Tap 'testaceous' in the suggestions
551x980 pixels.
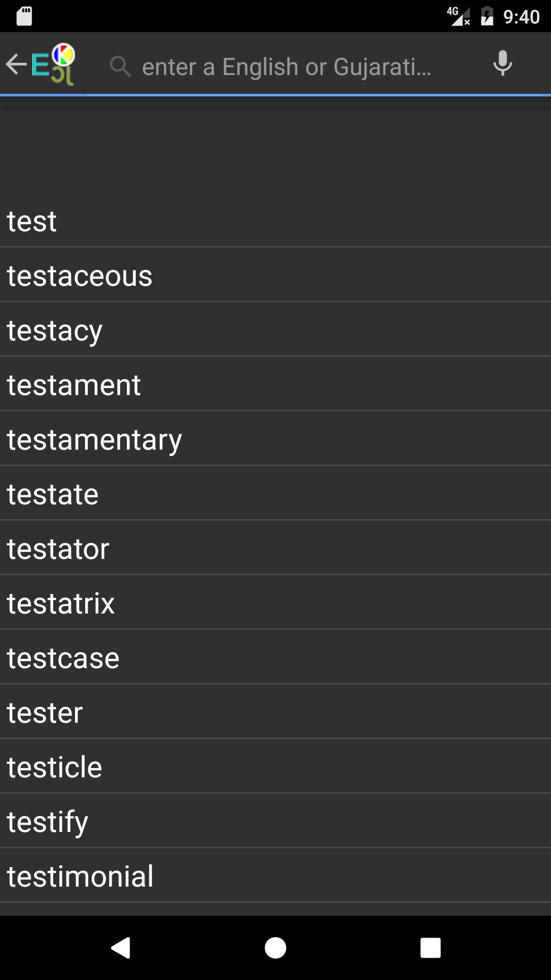click(x=275, y=275)
